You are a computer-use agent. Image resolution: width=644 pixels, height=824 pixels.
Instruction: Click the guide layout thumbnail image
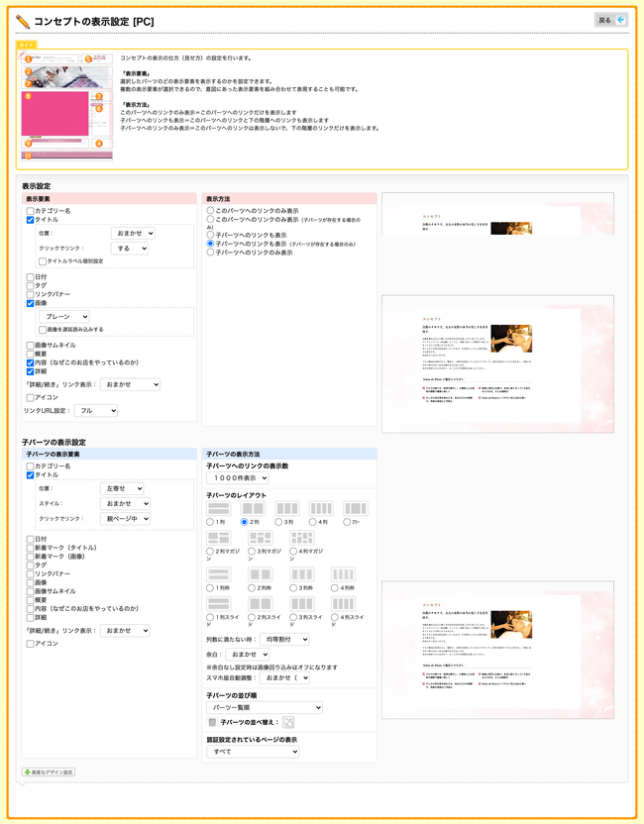click(65, 107)
